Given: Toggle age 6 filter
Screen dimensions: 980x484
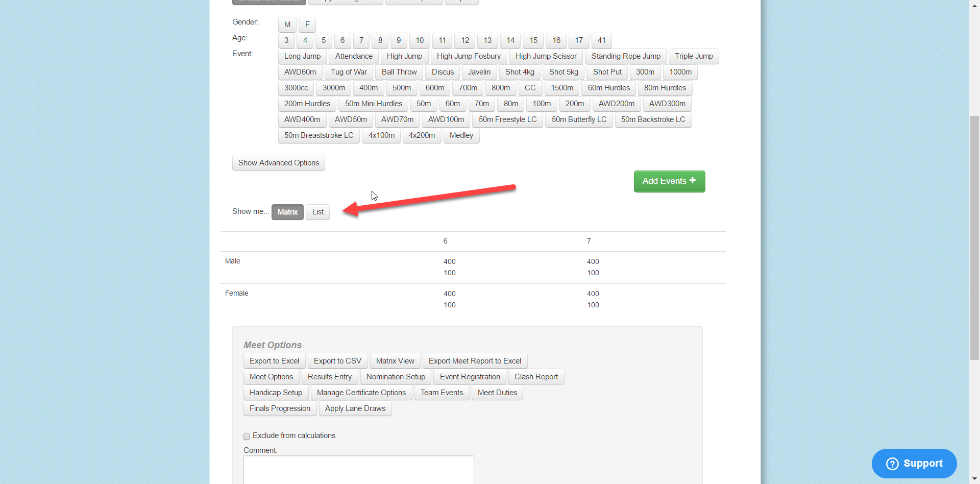Looking at the screenshot, I should point(342,40).
